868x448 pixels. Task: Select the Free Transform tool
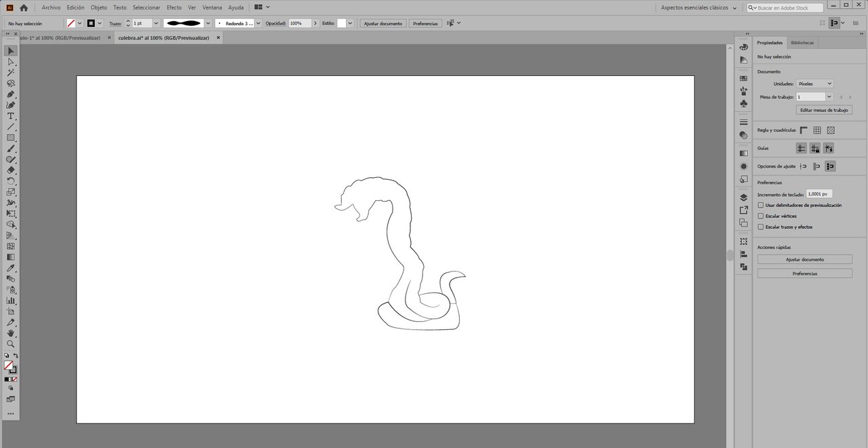click(11, 214)
